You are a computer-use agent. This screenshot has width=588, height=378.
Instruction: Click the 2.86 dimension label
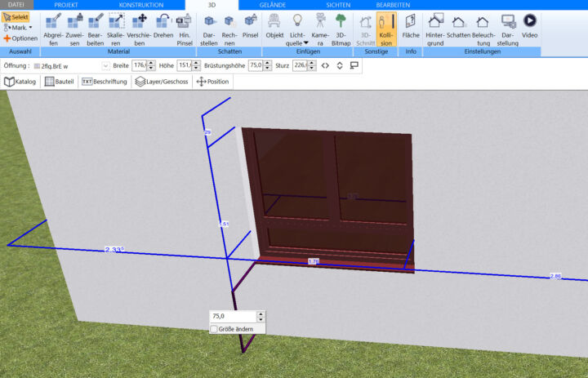(555, 277)
